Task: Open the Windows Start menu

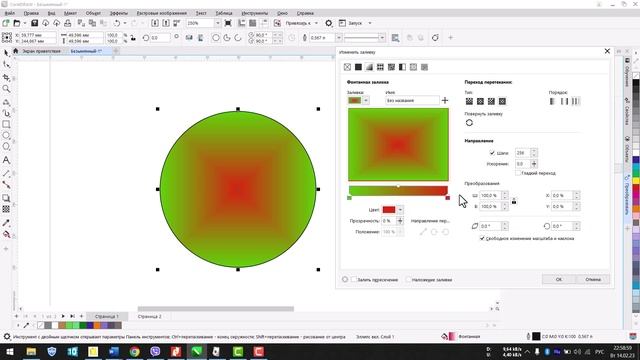Action: 9,351
